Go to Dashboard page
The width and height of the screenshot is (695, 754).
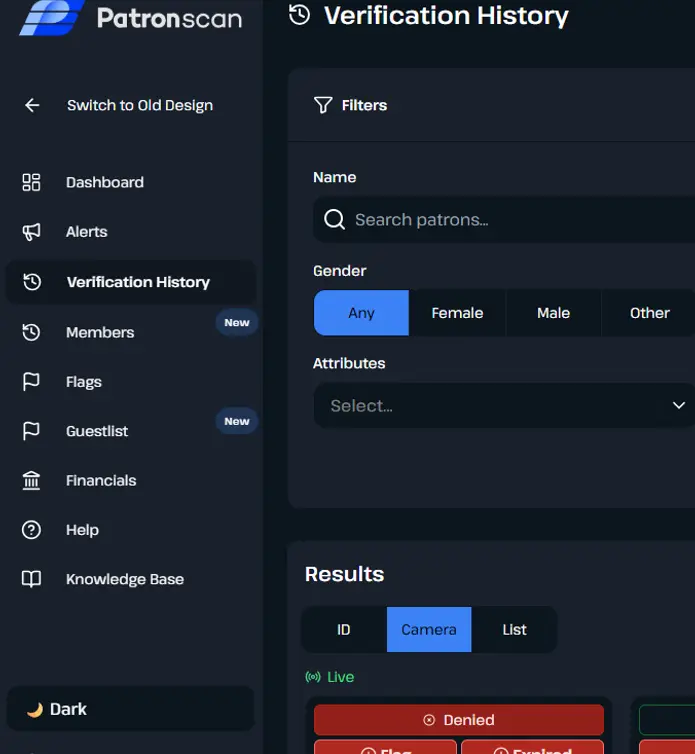(105, 182)
